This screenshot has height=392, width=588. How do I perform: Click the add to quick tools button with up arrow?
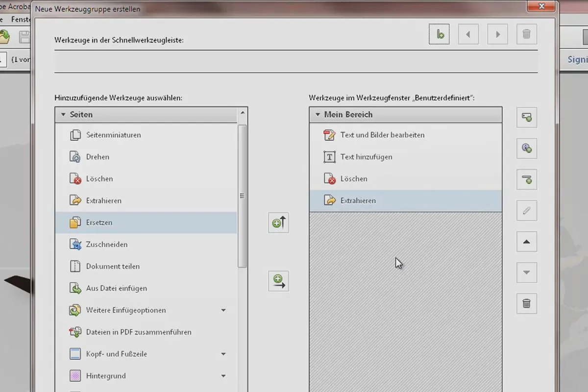(x=278, y=222)
